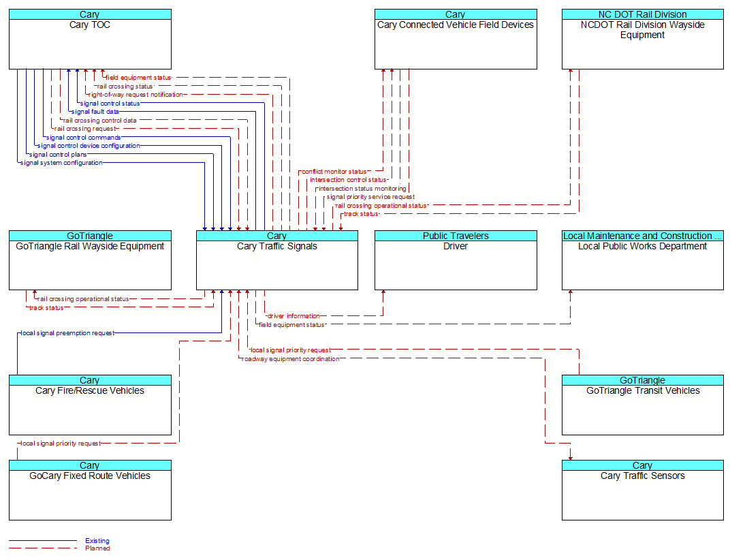Select the GoTriangle Transit Vehicles box

642,405
